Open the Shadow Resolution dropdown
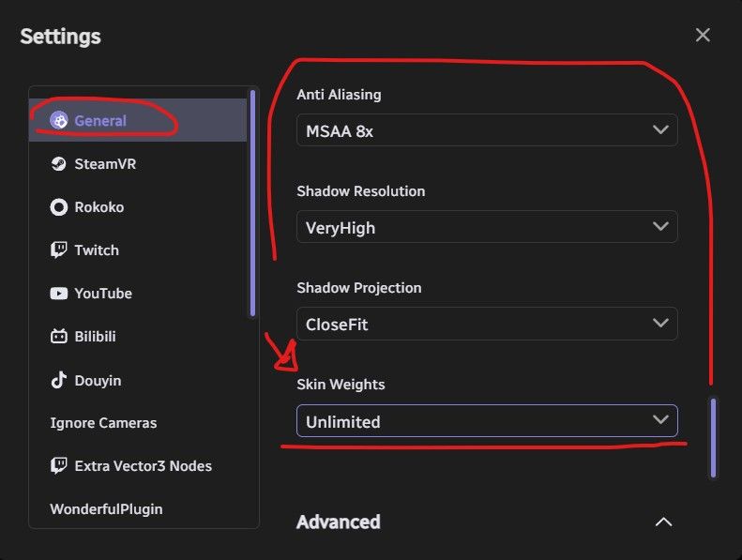The image size is (742, 560). point(487,227)
